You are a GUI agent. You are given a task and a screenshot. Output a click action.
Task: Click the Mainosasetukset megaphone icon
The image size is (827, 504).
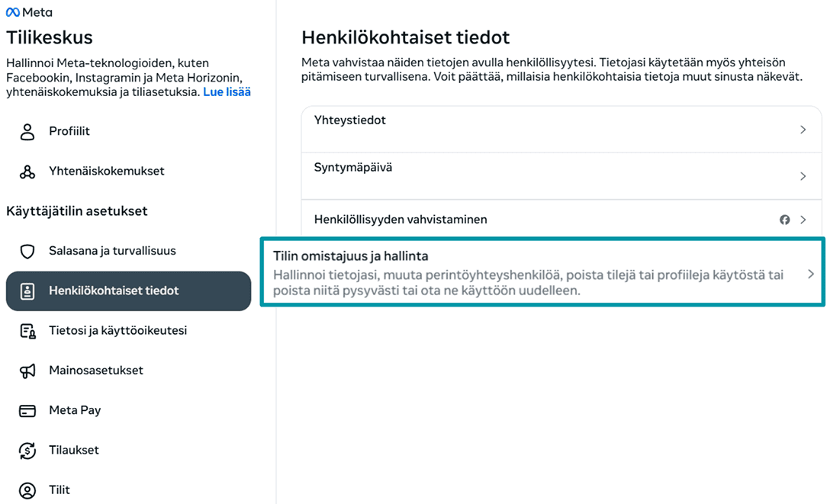point(27,371)
